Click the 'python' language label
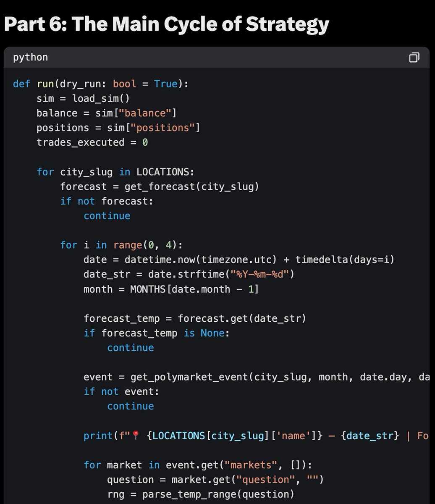The width and height of the screenshot is (435, 504). [x=30, y=57]
